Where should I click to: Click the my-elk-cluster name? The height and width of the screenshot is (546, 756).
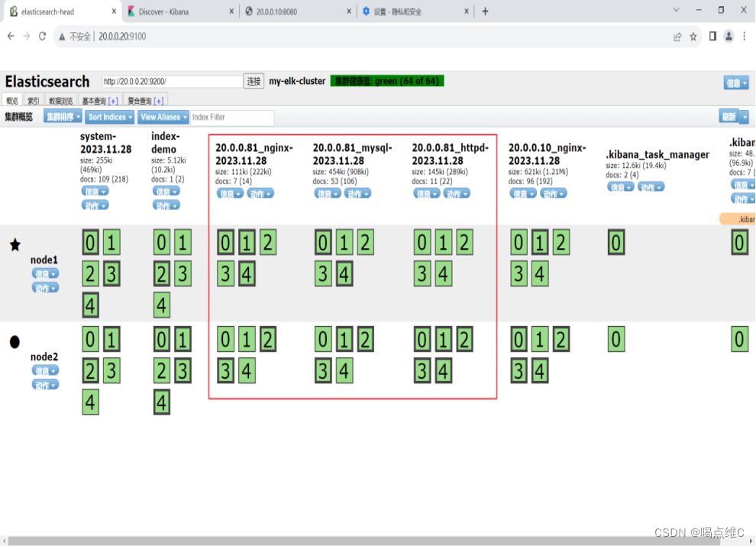click(x=297, y=81)
